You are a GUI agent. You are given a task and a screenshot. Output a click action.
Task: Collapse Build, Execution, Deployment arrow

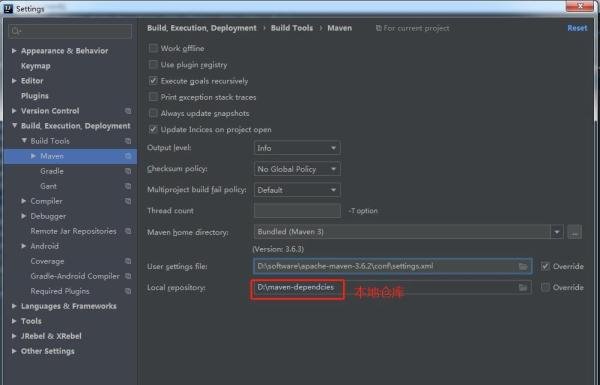[14, 126]
